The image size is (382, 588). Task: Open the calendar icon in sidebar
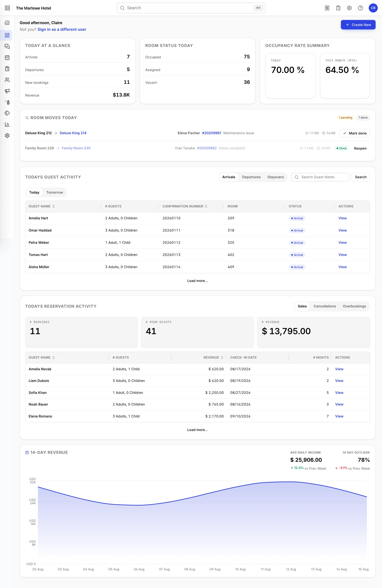7,57
